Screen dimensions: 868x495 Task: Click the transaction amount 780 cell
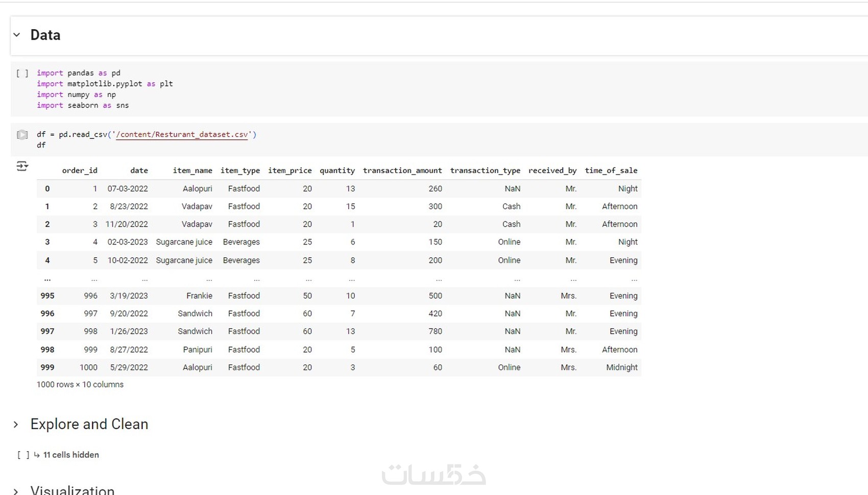click(x=436, y=331)
